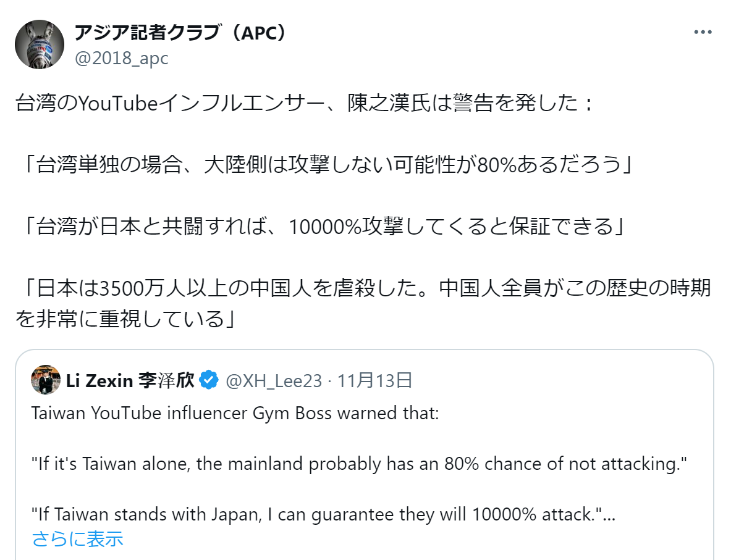Open the 11月13日 timestamp link

(x=375, y=380)
